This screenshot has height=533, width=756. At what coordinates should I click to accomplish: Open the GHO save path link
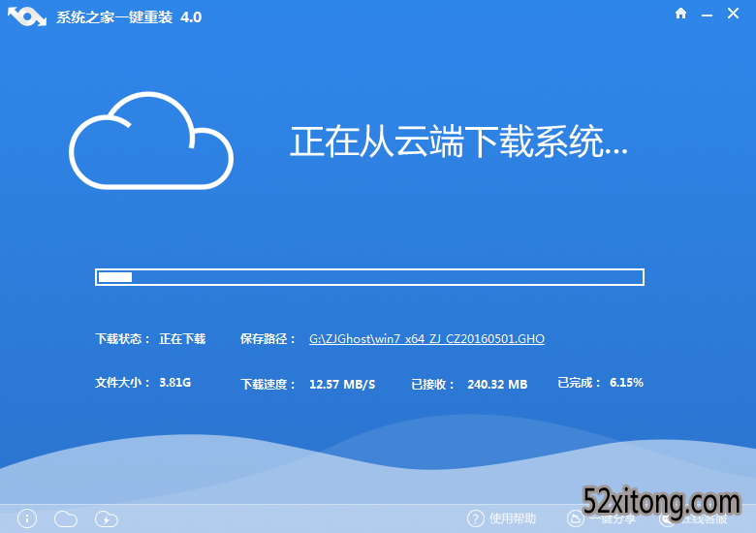click(426, 339)
